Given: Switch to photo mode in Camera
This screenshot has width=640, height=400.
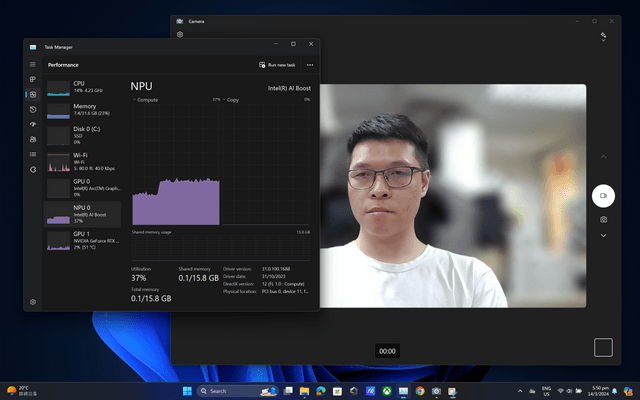Looking at the screenshot, I should (603, 220).
